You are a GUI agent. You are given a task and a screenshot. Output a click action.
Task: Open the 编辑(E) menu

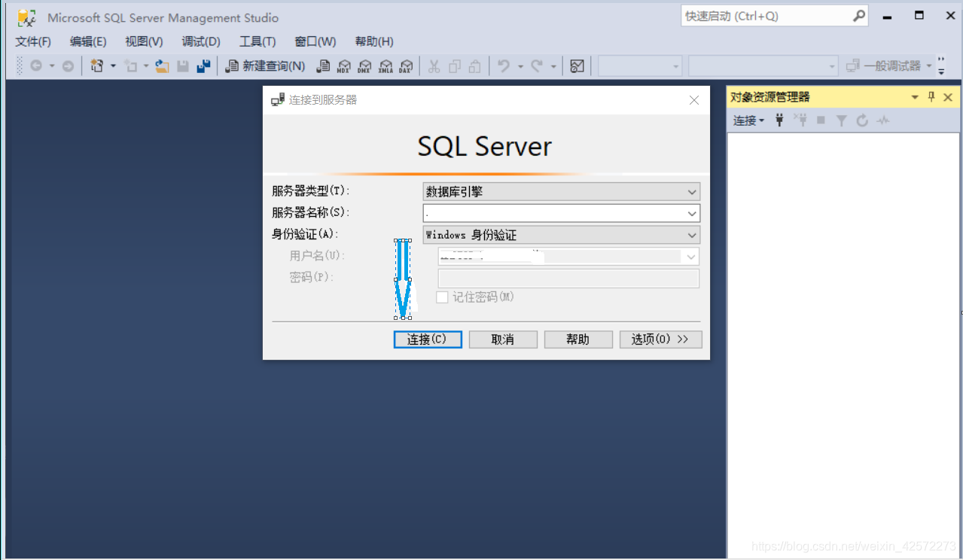click(88, 41)
